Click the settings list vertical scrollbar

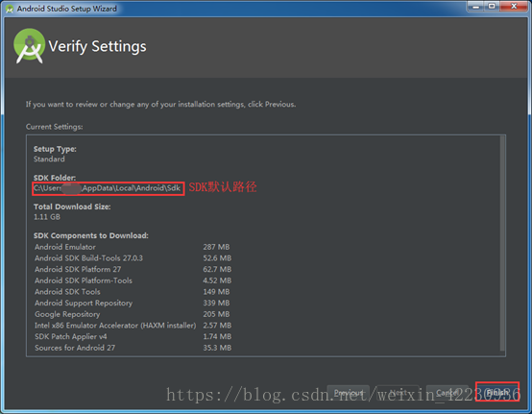(502, 244)
